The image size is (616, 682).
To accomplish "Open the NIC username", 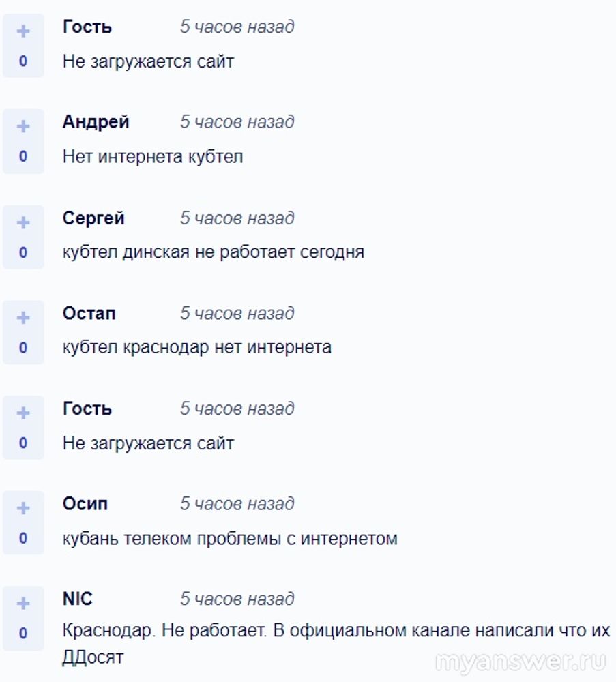I will click(x=77, y=599).
